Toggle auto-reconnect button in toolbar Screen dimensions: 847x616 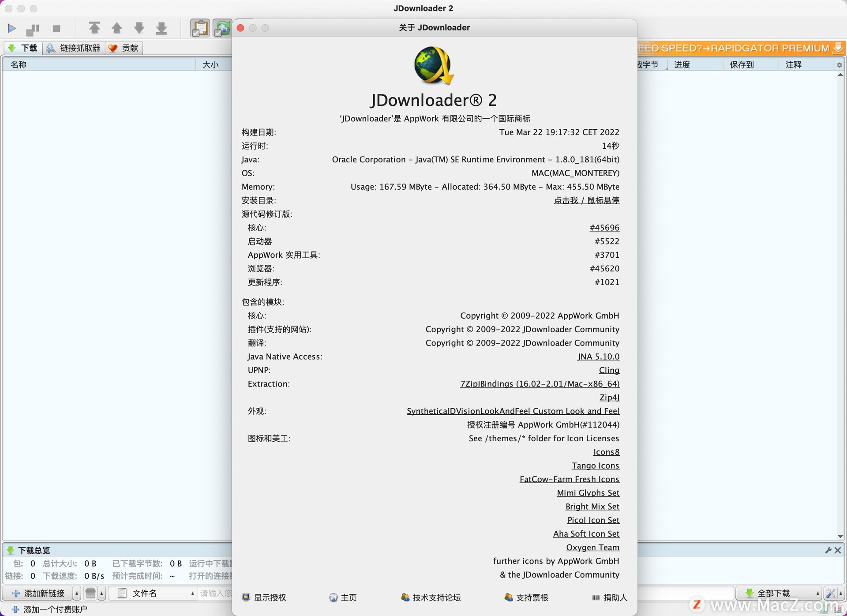(222, 28)
